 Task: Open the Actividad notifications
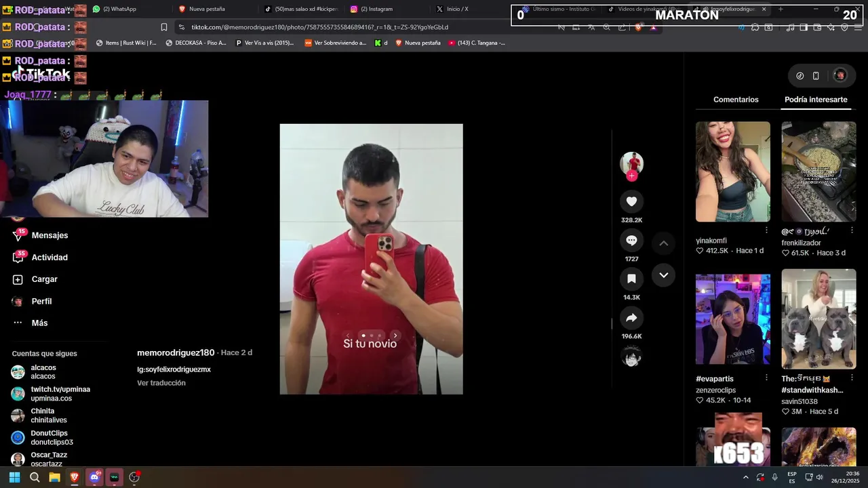41,258
